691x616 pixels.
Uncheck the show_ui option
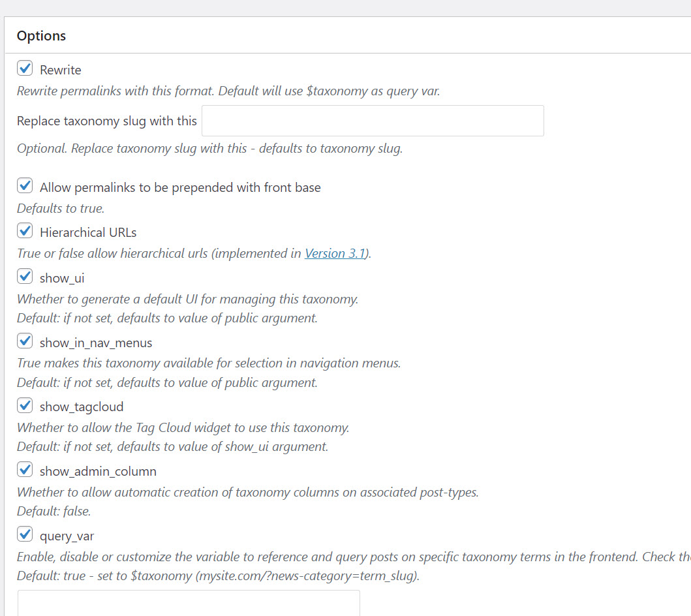(x=25, y=276)
